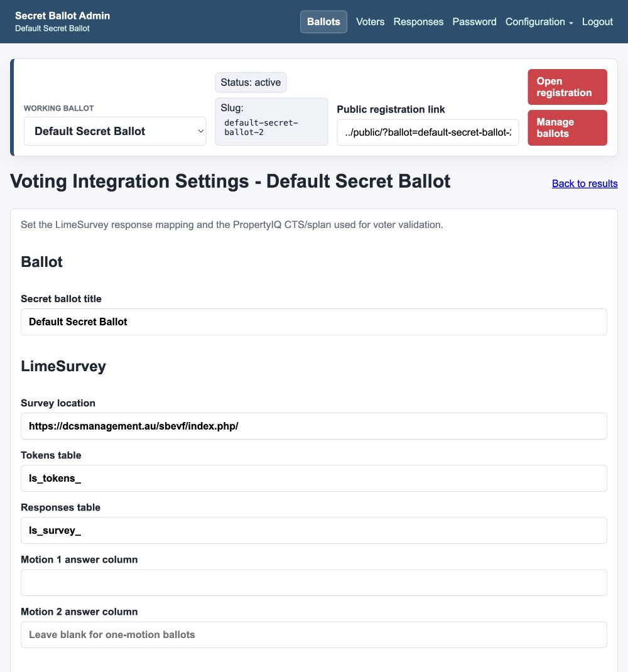Click into the Survey location field
Image resolution: width=628 pixels, height=672 pixels.
(313, 426)
